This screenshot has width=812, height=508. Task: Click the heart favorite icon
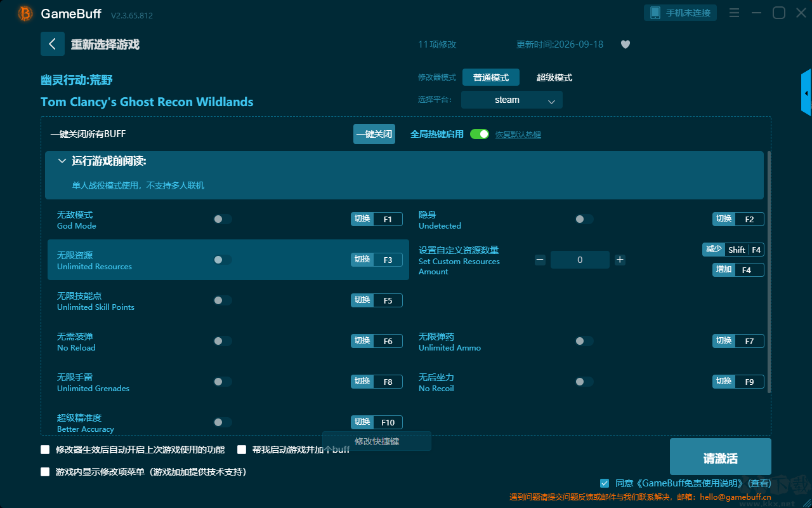[625, 44]
